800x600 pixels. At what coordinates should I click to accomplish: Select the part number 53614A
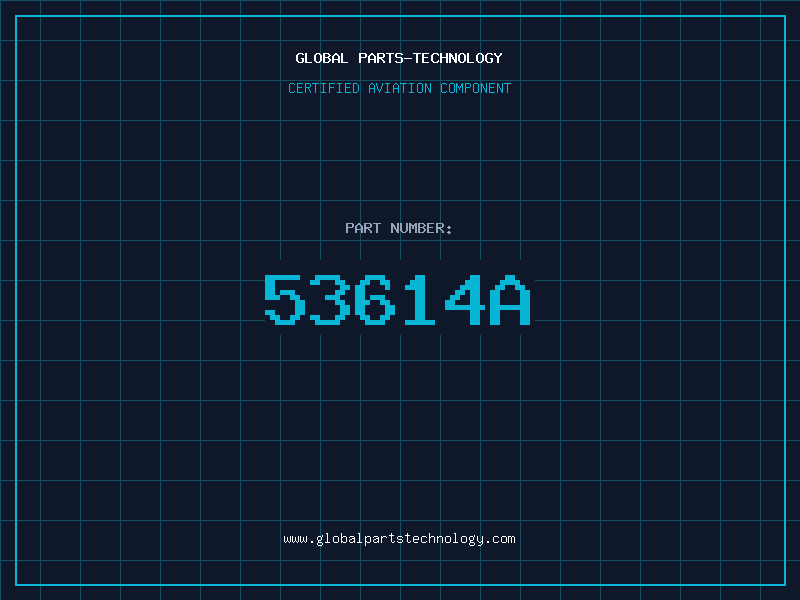(398, 299)
